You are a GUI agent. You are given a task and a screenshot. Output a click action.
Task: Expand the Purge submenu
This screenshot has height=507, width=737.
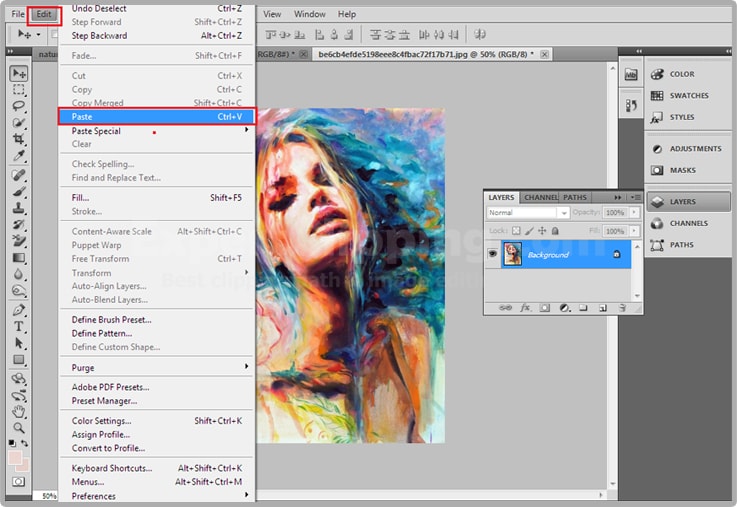click(247, 366)
